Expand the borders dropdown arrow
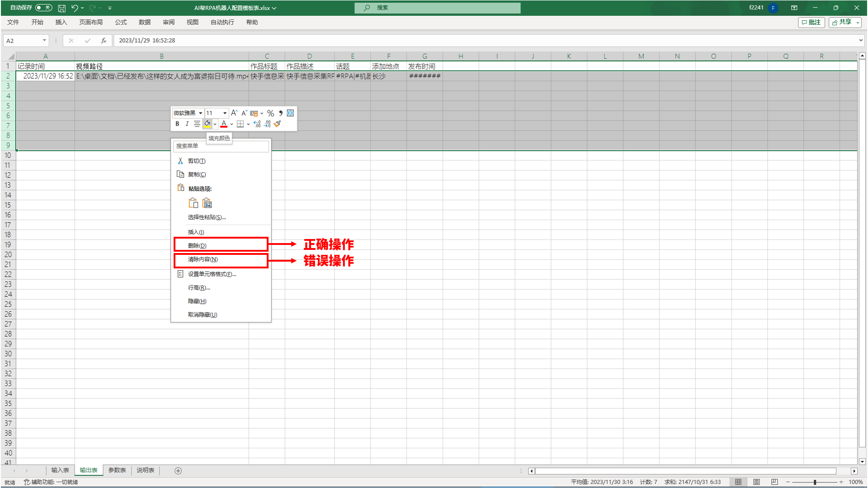 point(248,124)
